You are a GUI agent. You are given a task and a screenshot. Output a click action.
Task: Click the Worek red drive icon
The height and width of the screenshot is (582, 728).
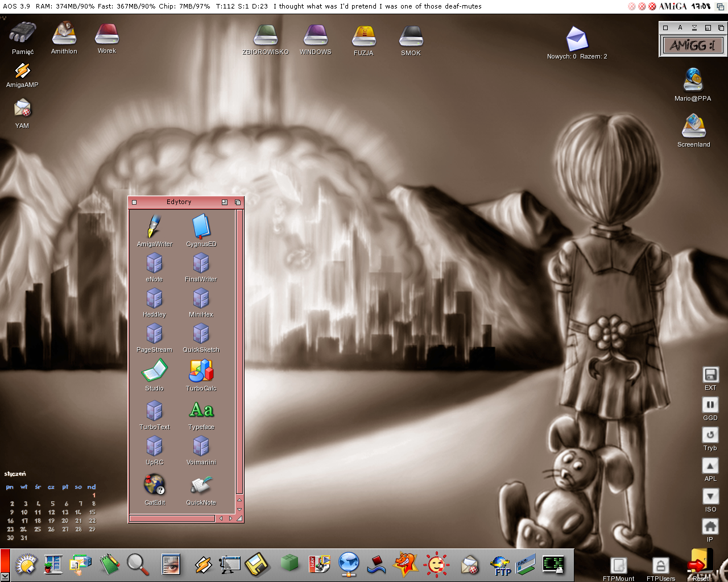point(107,34)
